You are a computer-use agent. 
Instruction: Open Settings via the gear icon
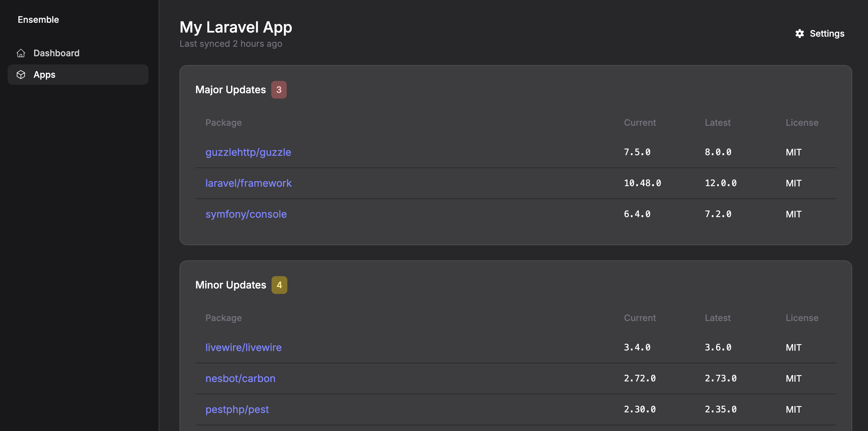click(800, 33)
